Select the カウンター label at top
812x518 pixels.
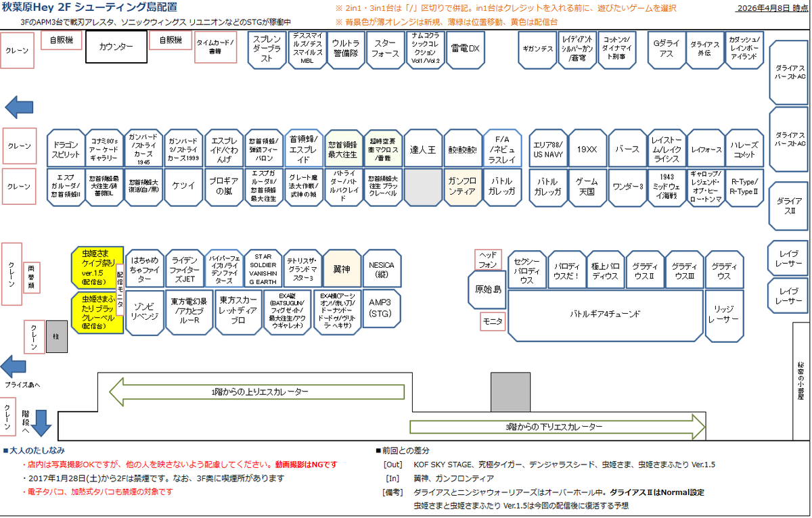117,47
